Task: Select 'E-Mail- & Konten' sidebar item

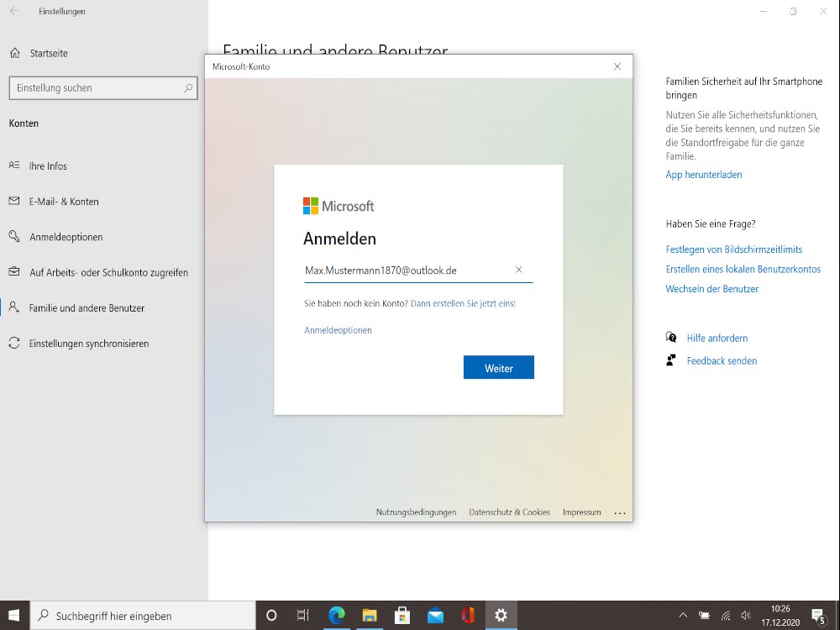Action: 64,202
